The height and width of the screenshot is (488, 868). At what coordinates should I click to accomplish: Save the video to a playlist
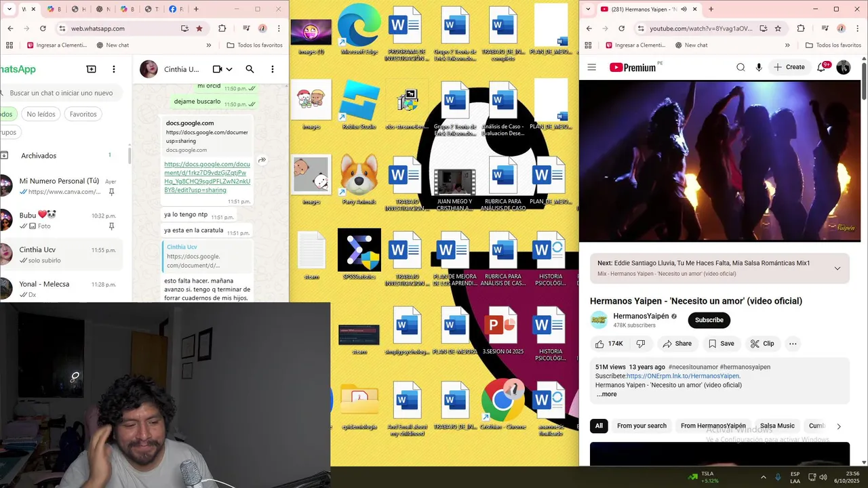pyautogui.click(x=722, y=344)
